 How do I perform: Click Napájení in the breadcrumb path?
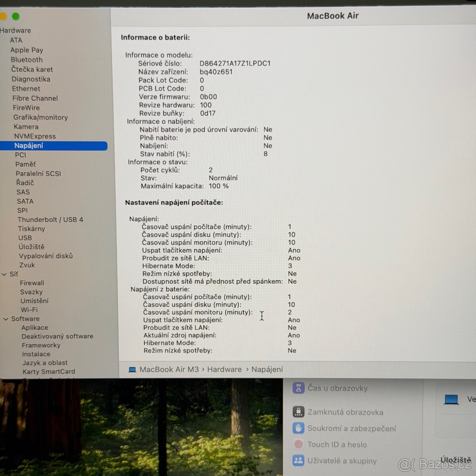(x=267, y=369)
